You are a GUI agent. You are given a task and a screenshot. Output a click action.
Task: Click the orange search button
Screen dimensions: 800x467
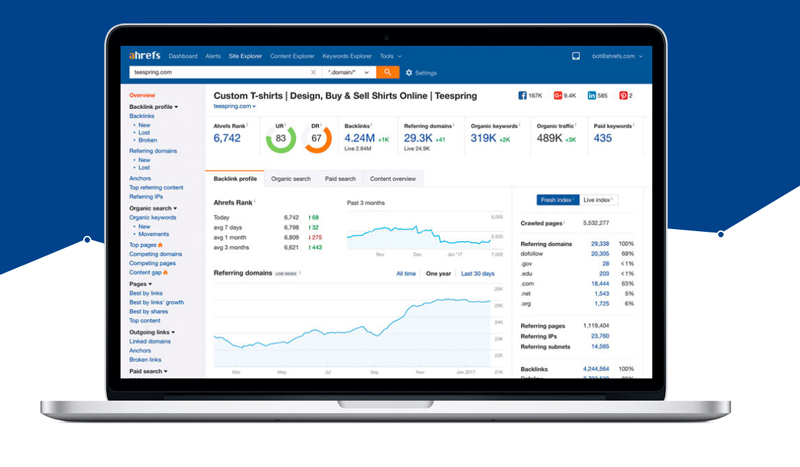387,72
